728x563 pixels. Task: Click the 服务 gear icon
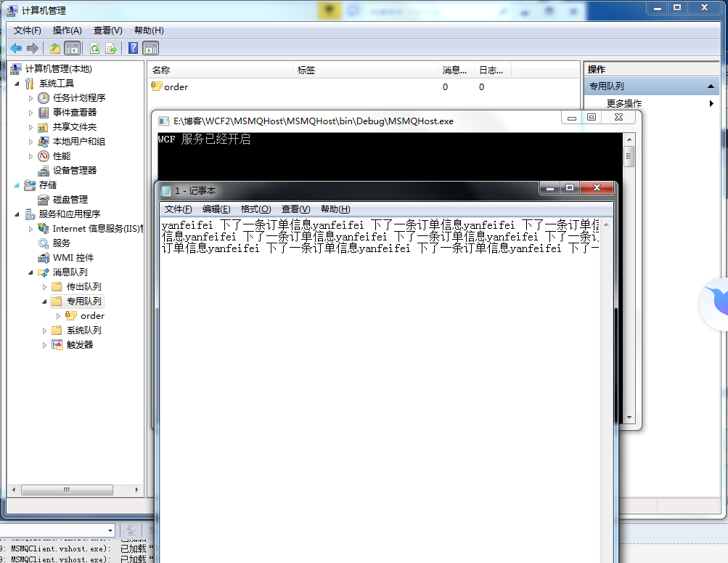pos(43,243)
